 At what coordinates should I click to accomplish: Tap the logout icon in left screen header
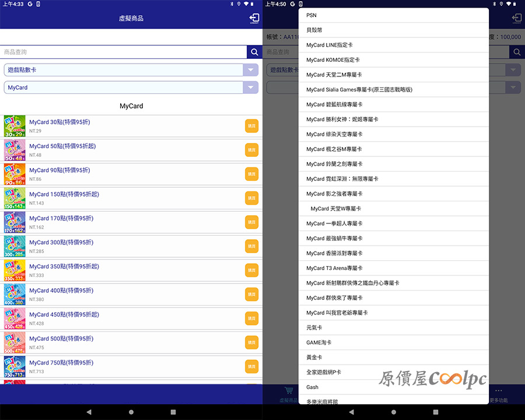pos(254,18)
